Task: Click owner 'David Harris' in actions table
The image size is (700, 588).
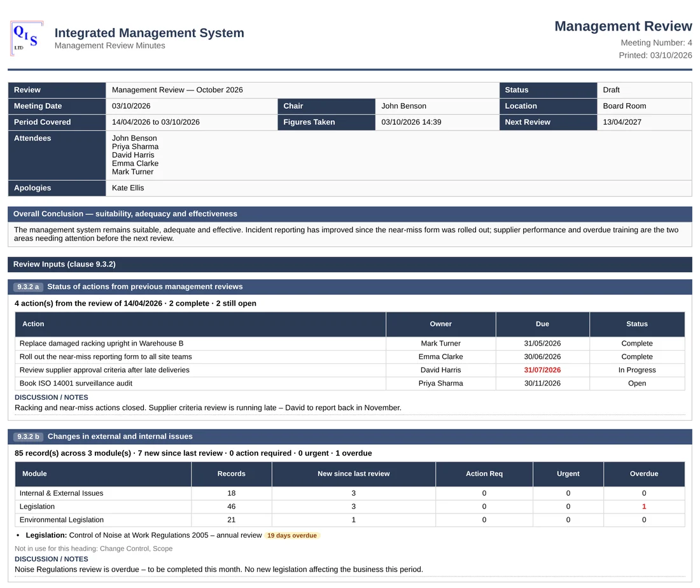Action: [440, 370]
